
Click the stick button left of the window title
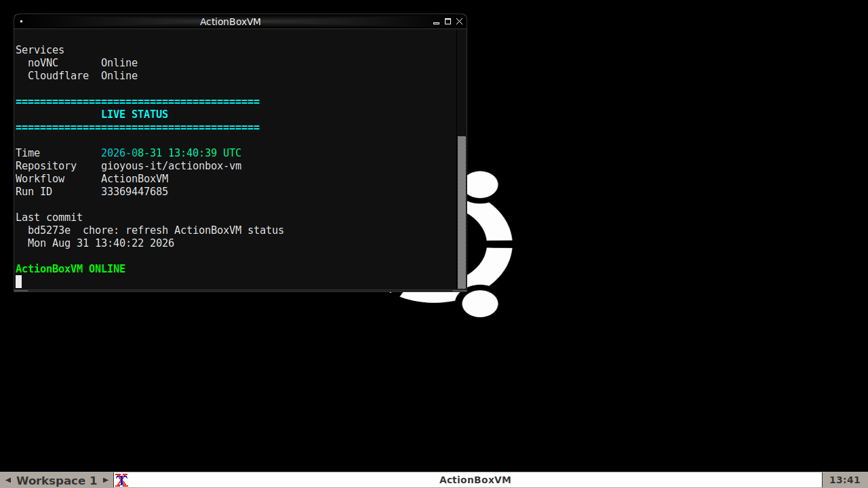[x=21, y=22]
